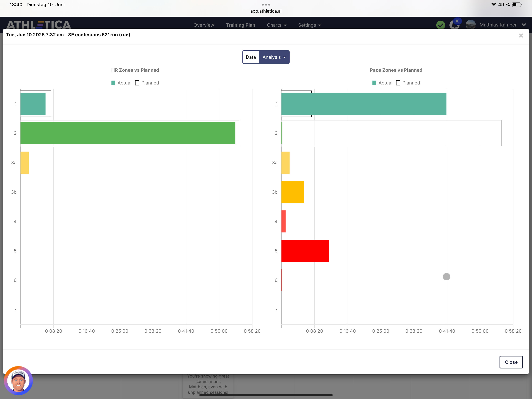This screenshot has width=532, height=399.
Task: Tap the three-dots multitasking icon
Action: [x=266, y=5]
